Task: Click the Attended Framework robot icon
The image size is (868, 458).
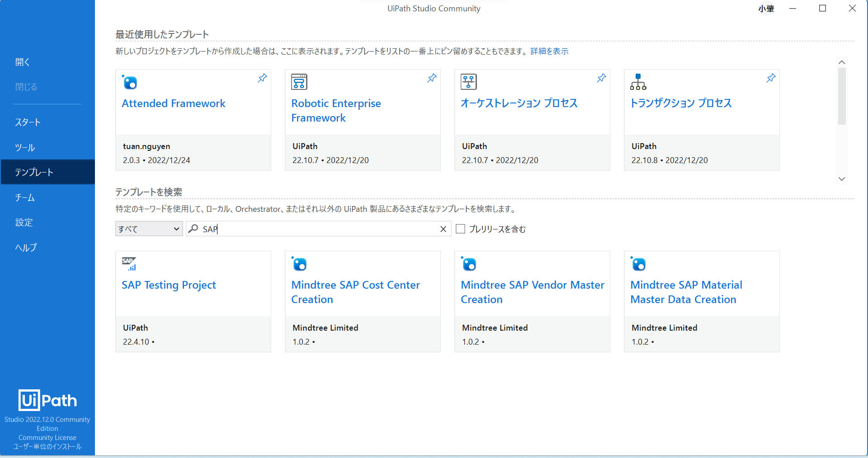Action: tap(130, 82)
